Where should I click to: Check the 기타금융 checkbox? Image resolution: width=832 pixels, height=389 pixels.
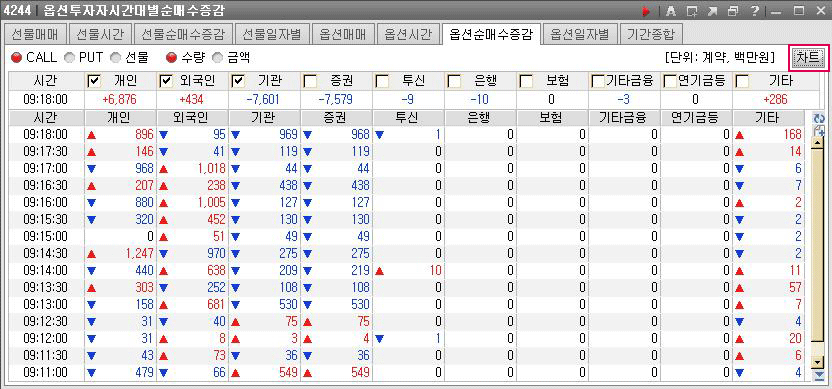pos(598,81)
